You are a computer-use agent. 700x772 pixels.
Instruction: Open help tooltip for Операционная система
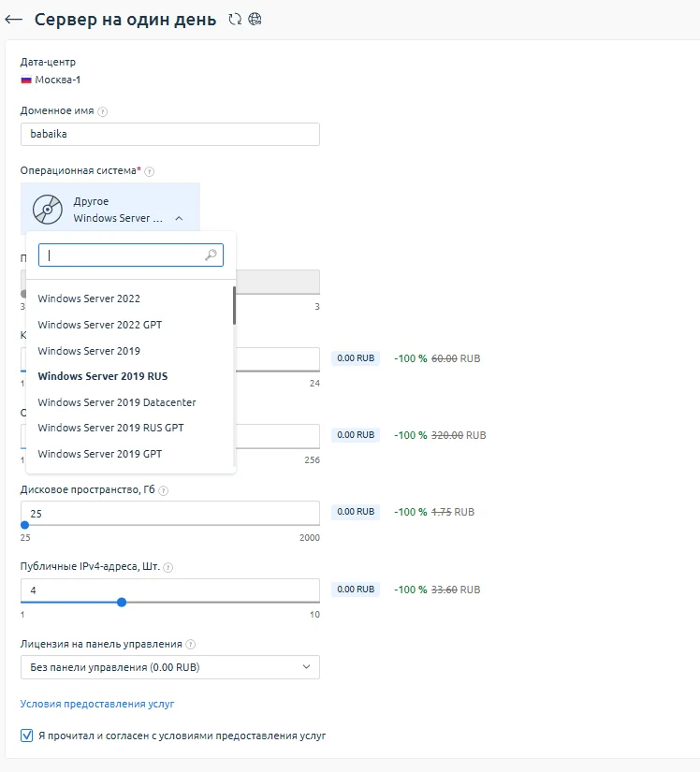149,171
